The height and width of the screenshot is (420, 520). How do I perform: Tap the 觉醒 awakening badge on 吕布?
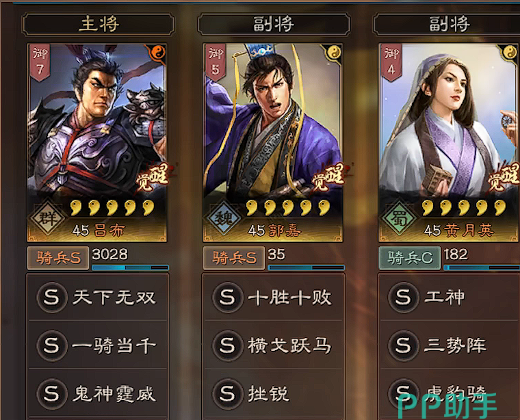click(153, 177)
